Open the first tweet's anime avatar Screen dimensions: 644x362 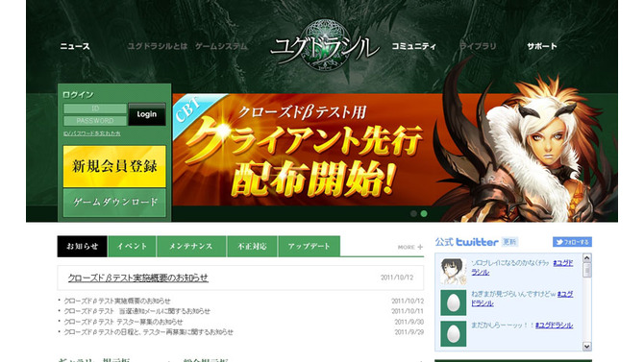point(453,271)
